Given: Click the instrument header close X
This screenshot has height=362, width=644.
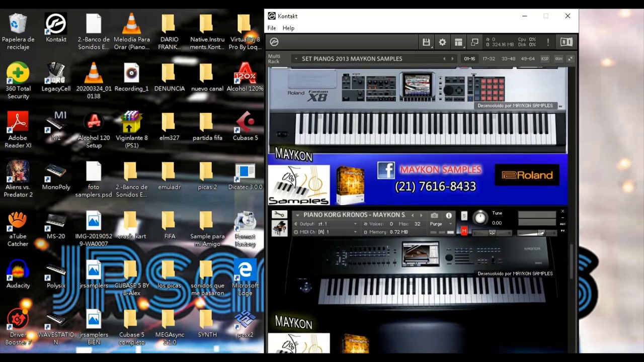Looking at the screenshot, I should 562,212.
